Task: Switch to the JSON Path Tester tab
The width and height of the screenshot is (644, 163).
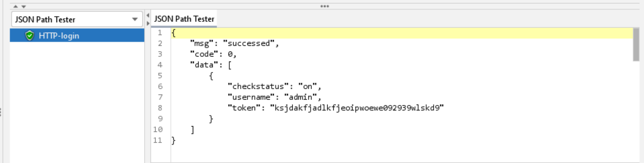Action: (184, 19)
